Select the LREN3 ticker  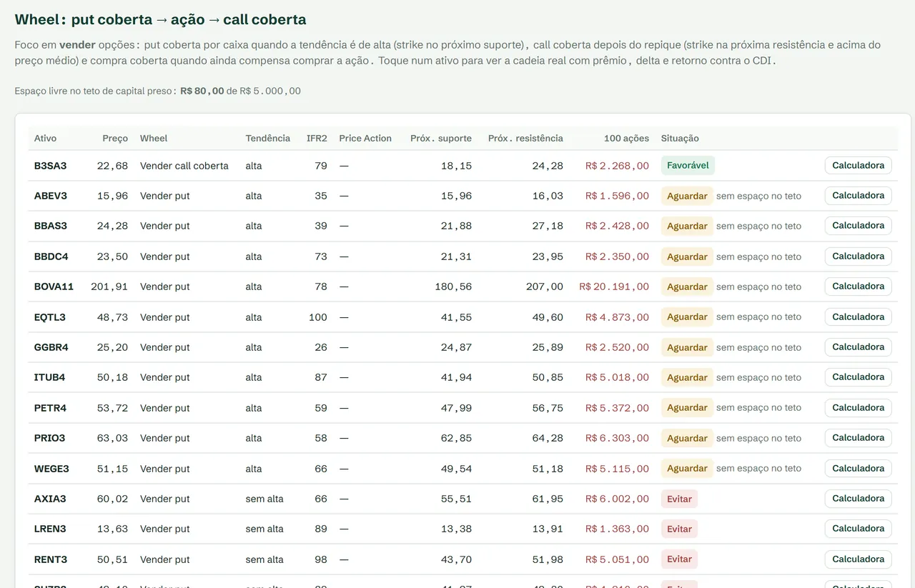pyautogui.click(x=50, y=529)
